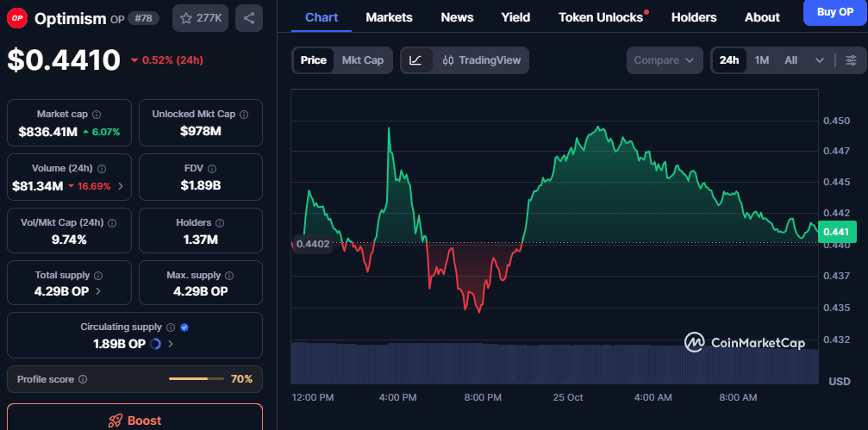The height and width of the screenshot is (430, 868).
Task: Open the Markets tab
Action: (389, 17)
